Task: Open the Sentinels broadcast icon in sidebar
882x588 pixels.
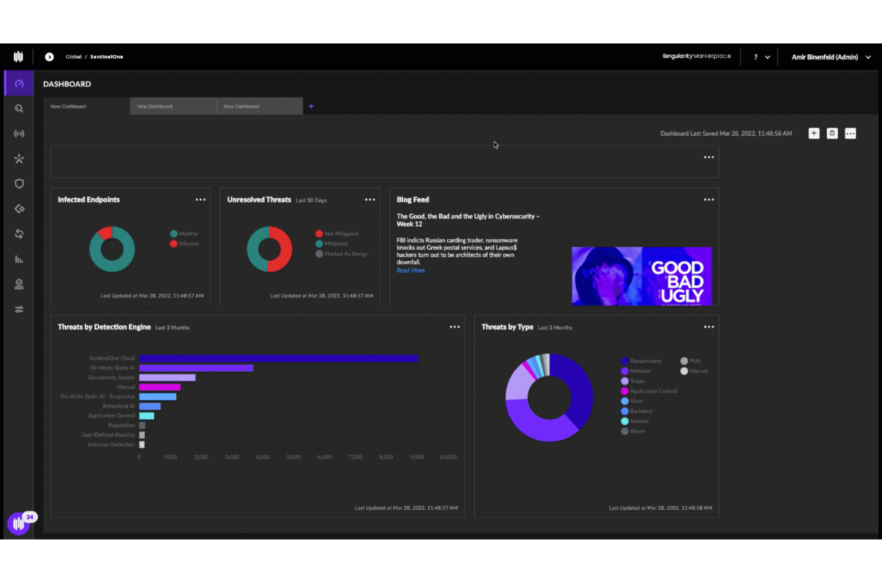Action: tap(19, 133)
